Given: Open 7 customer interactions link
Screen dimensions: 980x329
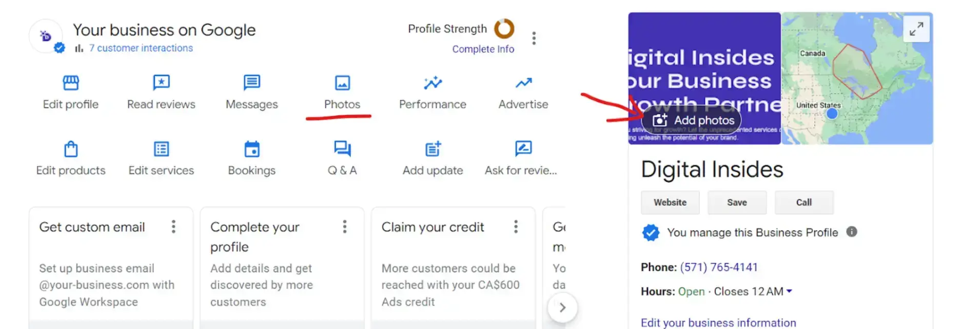Looking at the screenshot, I should [x=141, y=48].
